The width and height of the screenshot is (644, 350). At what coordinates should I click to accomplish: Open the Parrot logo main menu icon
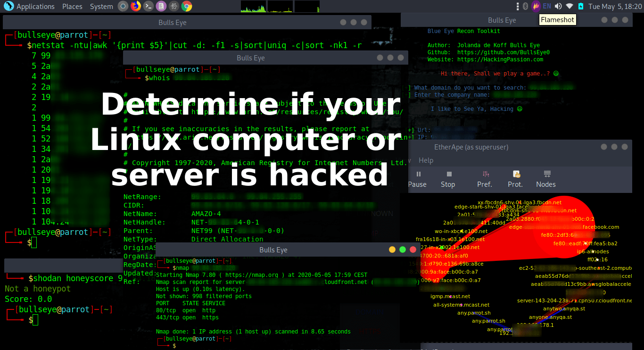(x=8, y=6)
